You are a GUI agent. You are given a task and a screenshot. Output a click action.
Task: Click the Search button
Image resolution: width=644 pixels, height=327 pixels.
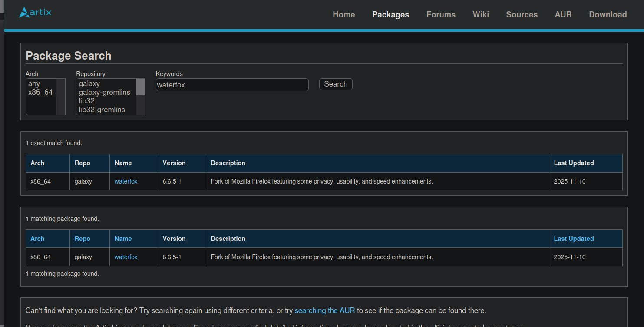(x=336, y=84)
